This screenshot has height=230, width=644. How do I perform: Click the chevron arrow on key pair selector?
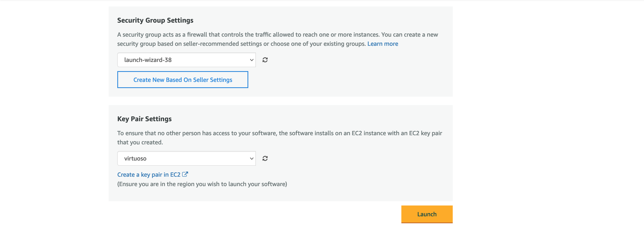click(252, 158)
